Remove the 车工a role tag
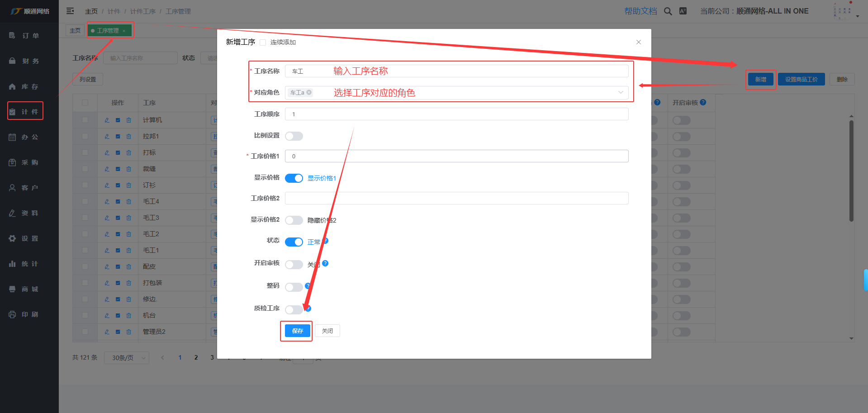 309,92
